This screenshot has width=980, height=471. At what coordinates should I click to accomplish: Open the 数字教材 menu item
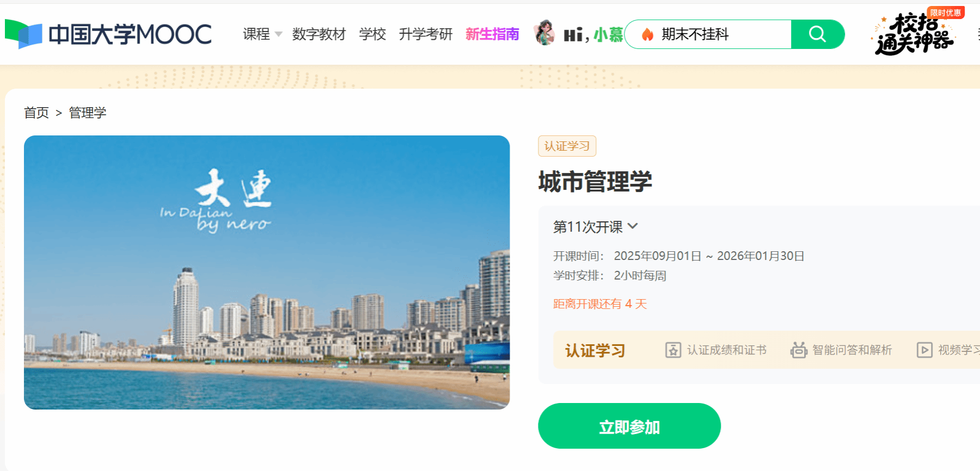click(x=319, y=34)
